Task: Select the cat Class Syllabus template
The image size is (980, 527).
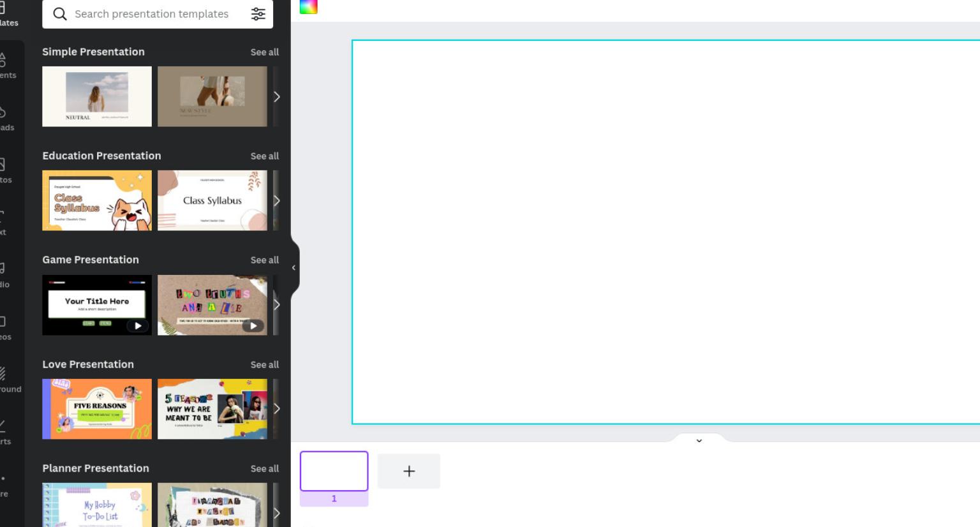Action: pos(97,200)
